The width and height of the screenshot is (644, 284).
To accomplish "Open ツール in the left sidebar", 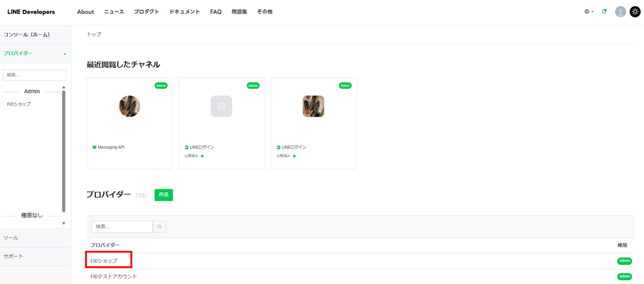I will (11, 238).
